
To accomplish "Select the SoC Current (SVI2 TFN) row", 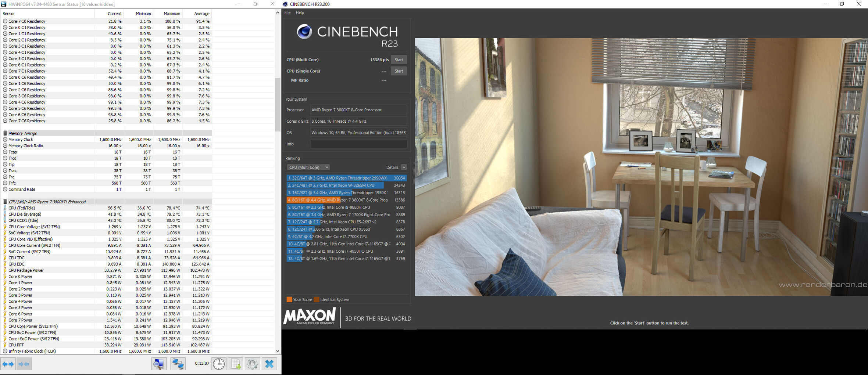I will click(x=107, y=252).
